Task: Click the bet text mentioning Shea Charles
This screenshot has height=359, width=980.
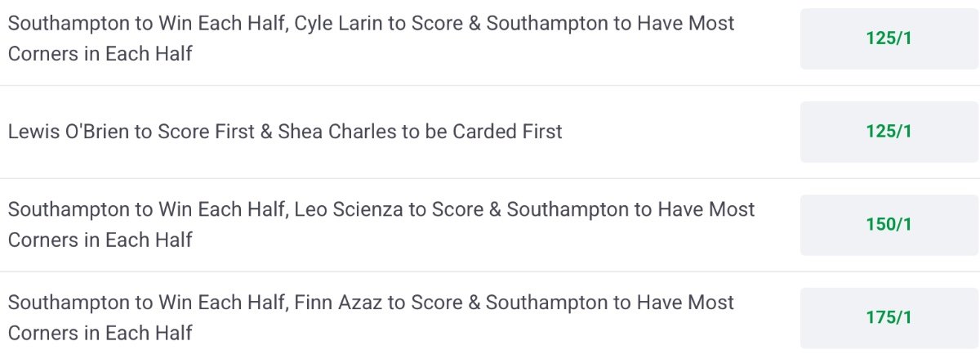Action: (285, 132)
